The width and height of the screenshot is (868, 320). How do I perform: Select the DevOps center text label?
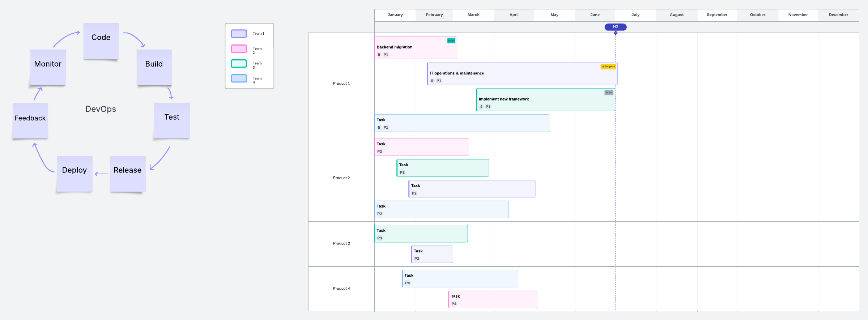[x=101, y=109]
